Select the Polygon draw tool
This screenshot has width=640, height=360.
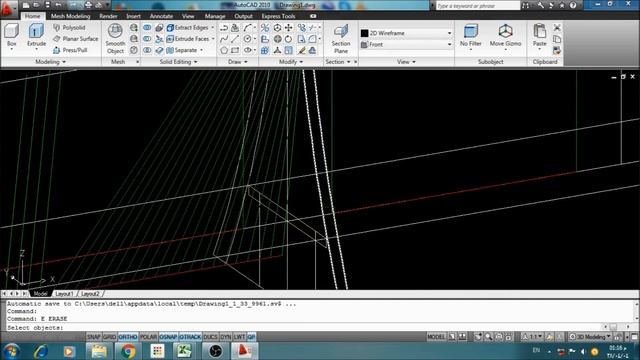pos(224,51)
